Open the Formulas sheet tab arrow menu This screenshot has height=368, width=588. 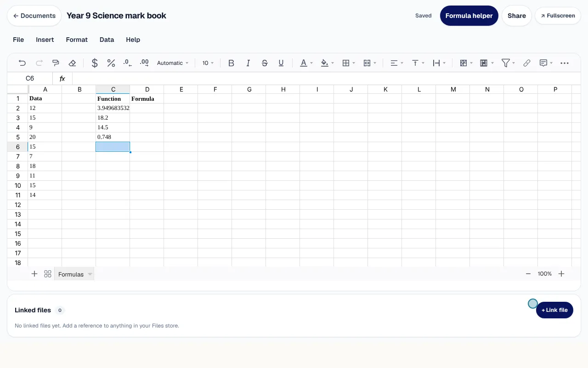pos(90,274)
